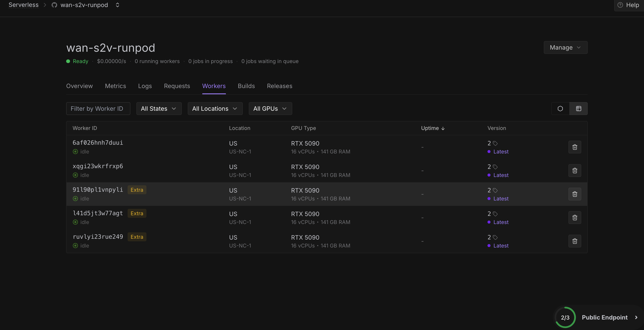Remove worker 91l90pl1vnpyli via trash icon

click(x=574, y=194)
